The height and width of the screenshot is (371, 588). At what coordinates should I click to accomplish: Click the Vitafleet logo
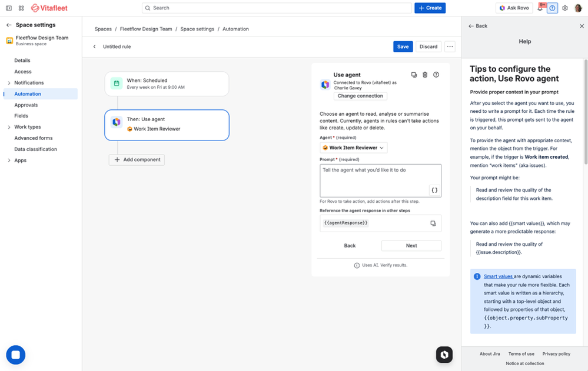pos(49,8)
